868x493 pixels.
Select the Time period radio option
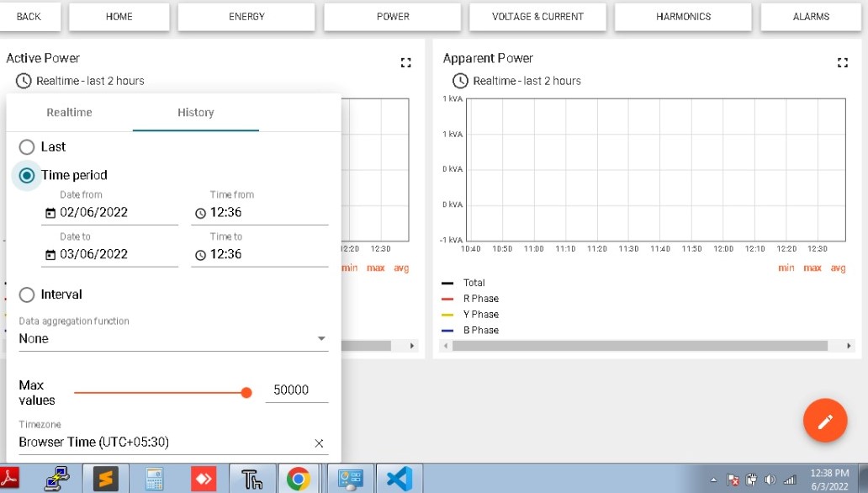pyautogui.click(x=26, y=175)
